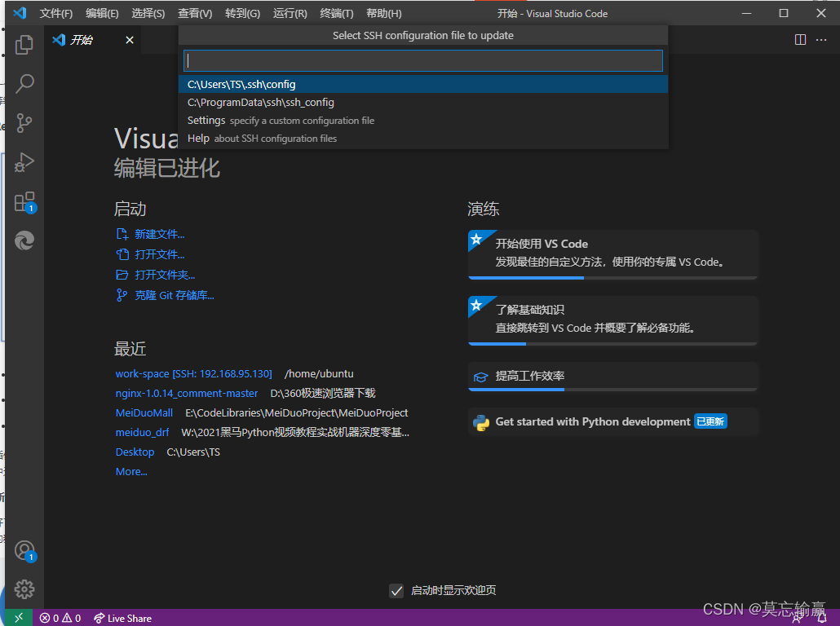Click the VS Code logo in title bar
The height and width of the screenshot is (626, 840).
coord(20,13)
